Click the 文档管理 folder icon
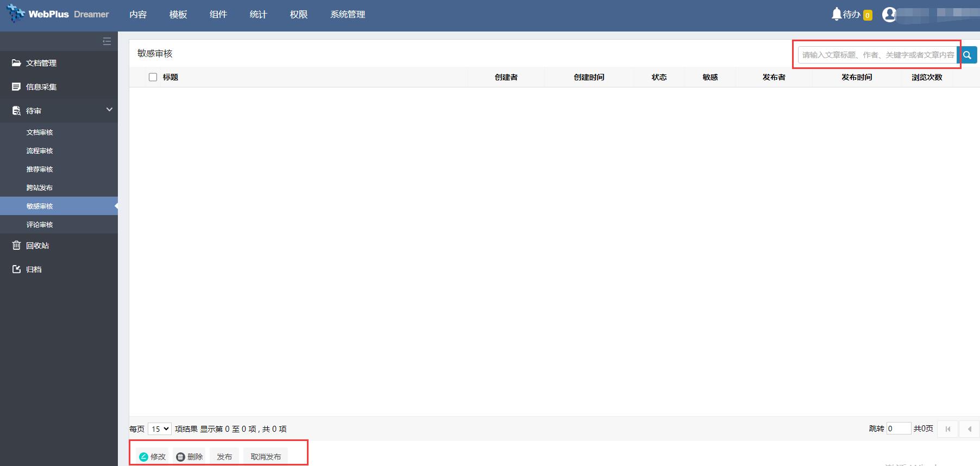This screenshot has width=980, height=466. (16, 63)
